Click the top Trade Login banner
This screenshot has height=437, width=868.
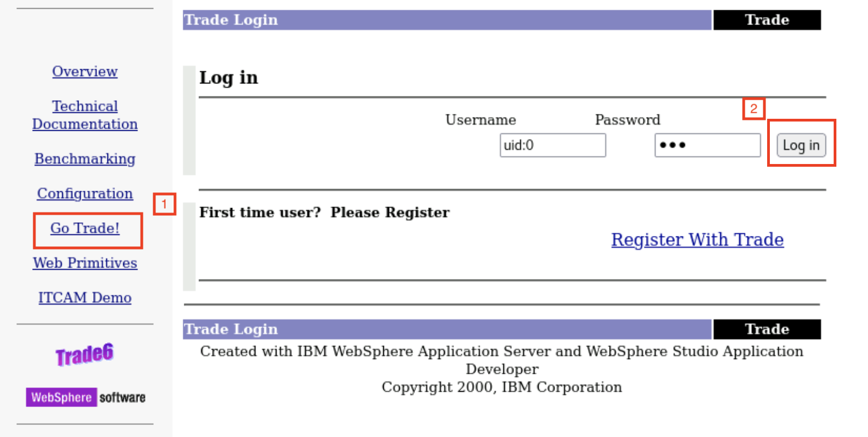click(447, 20)
